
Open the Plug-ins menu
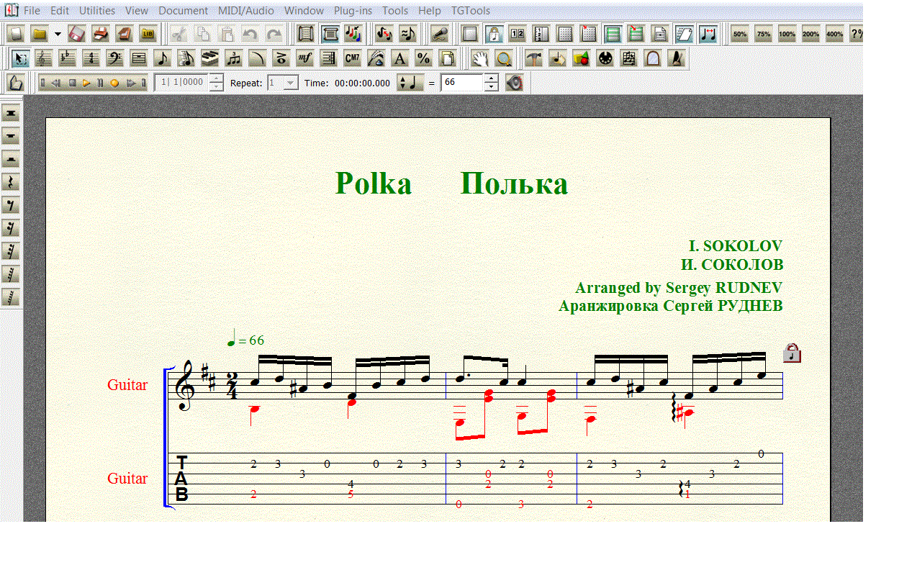[353, 11]
